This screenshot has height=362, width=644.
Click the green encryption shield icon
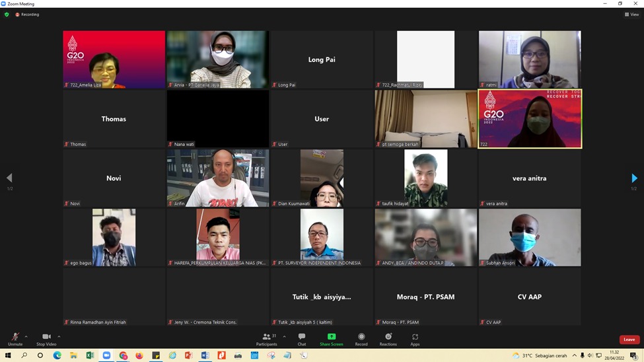[7, 15]
